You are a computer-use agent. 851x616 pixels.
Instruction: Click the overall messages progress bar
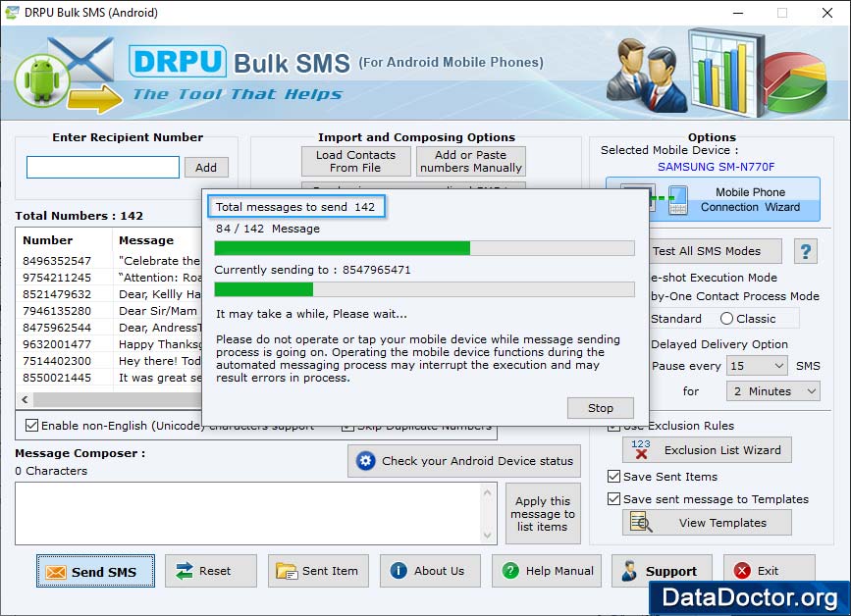point(424,248)
